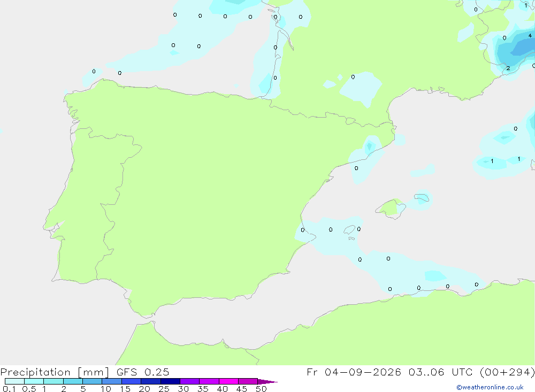Click the Menorca island outline
The width and height of the screenshot is (535, 392).
(x=422, y=197)
